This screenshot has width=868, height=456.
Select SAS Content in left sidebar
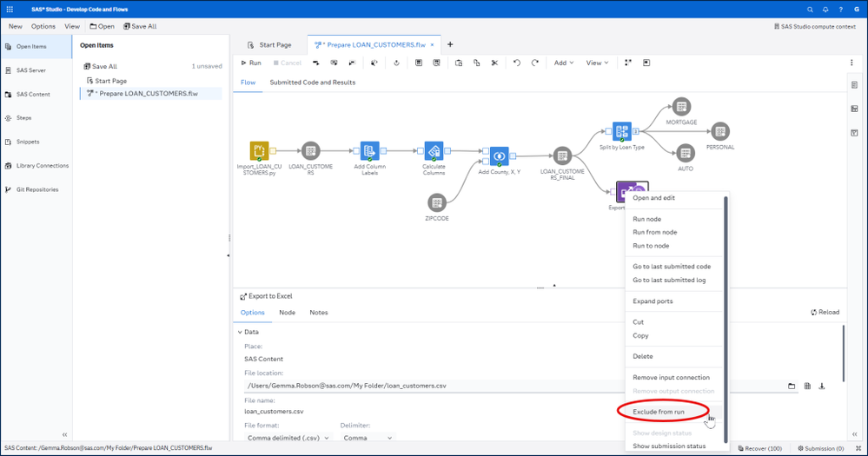36,94
